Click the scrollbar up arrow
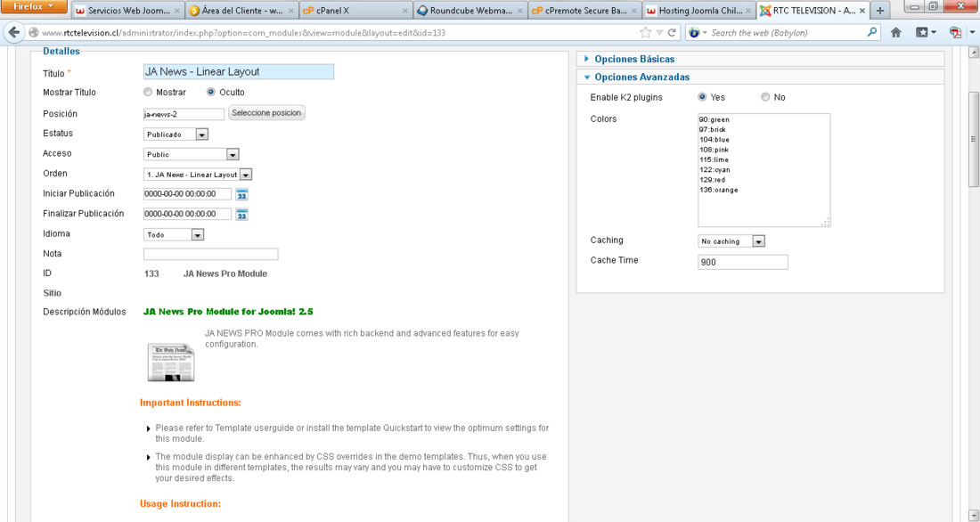 [973, 53]
